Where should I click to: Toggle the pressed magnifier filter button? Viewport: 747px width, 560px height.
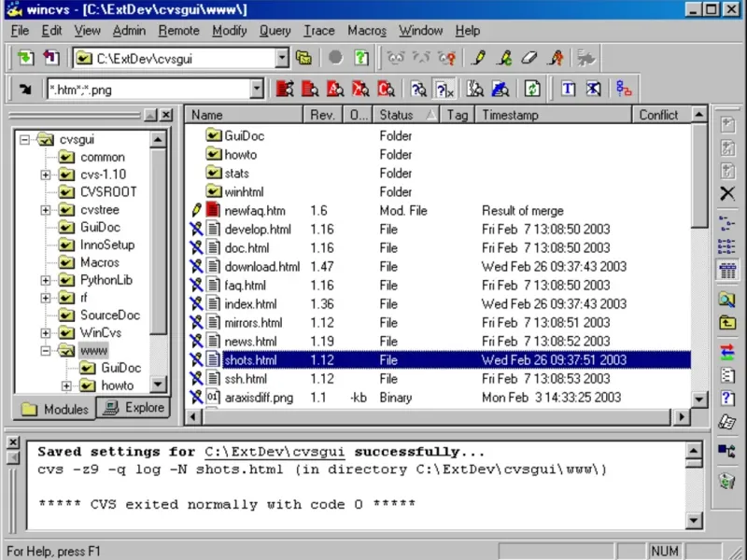tap(419, 90)
